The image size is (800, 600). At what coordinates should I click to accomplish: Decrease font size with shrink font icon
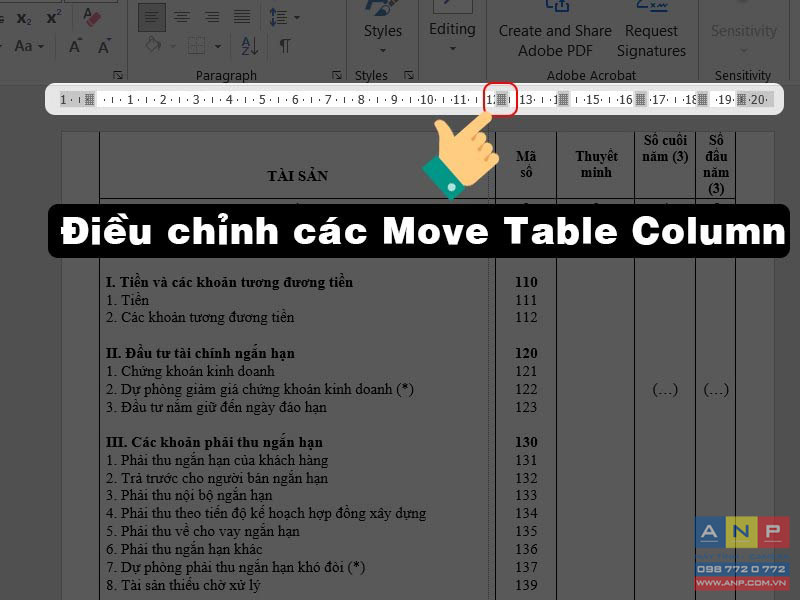point(104,46)
